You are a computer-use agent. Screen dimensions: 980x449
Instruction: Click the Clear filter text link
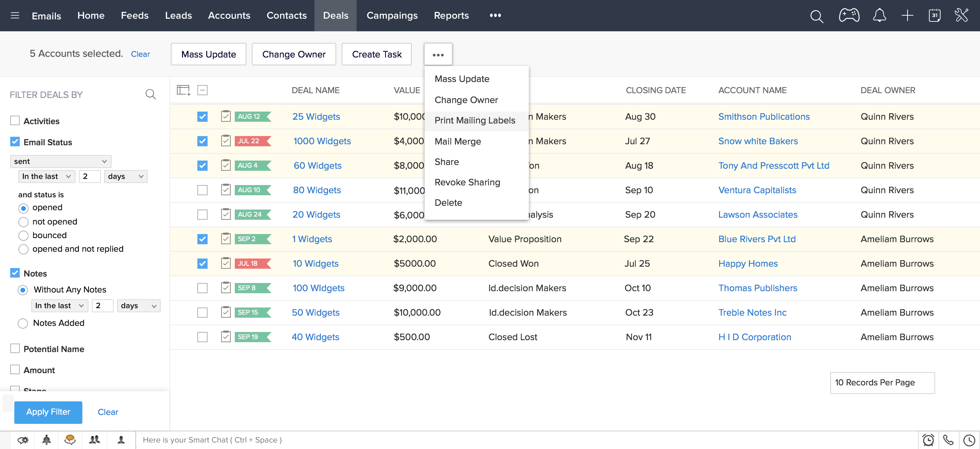[x=108, y=412]
